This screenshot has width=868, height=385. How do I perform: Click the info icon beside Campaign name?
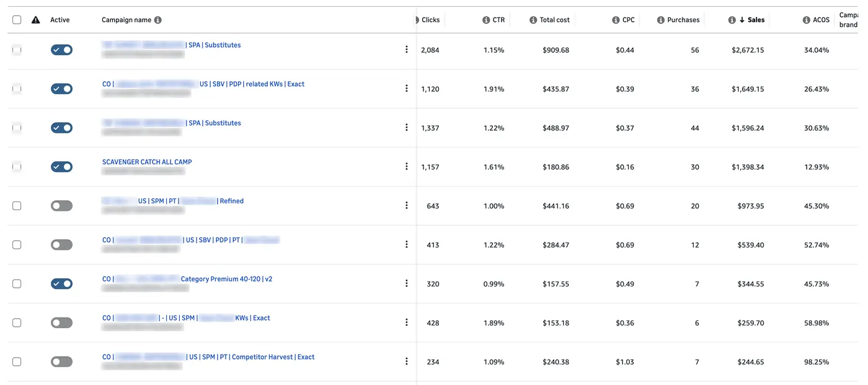click(157, 20)
